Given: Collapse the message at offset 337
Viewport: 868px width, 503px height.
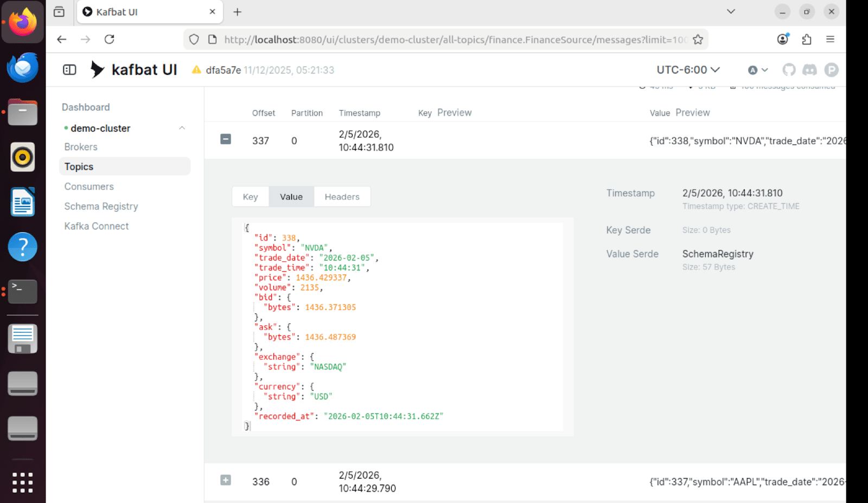Looking at the screenshot, I should pyautogui.click(x=225, y=139).
